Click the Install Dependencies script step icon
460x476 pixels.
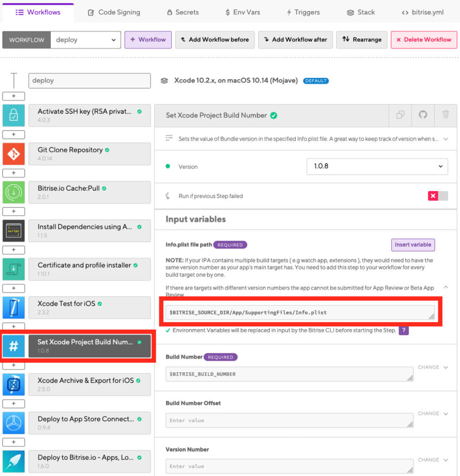14,231
